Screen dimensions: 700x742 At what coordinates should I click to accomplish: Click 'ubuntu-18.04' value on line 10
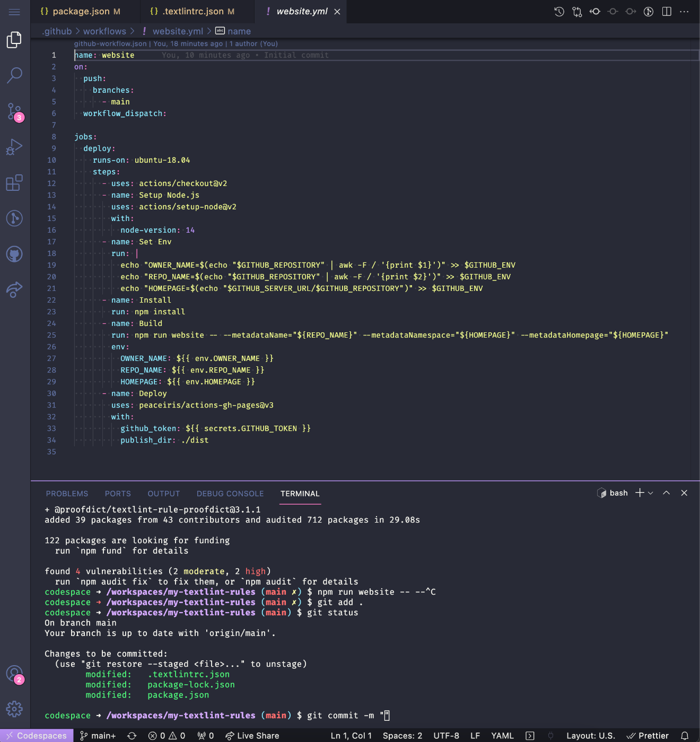[162, 160]
